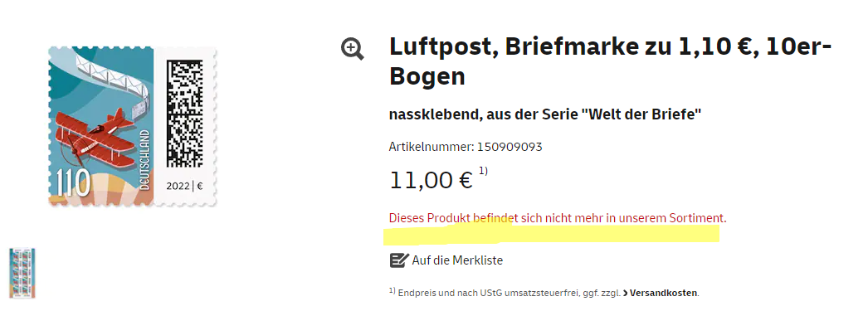Click the magnifier zoom icon
Viewport: 868px width, 311px height.
coord(353,49)
